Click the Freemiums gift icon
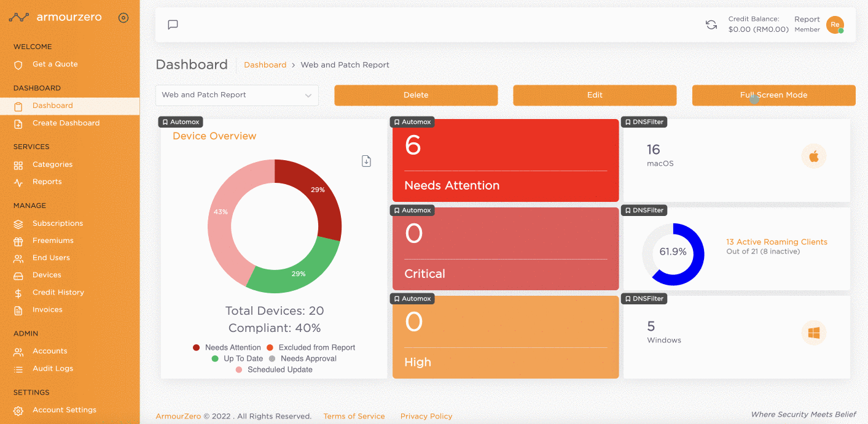This screenshot has height=424, width=868. tap(18, 241)
